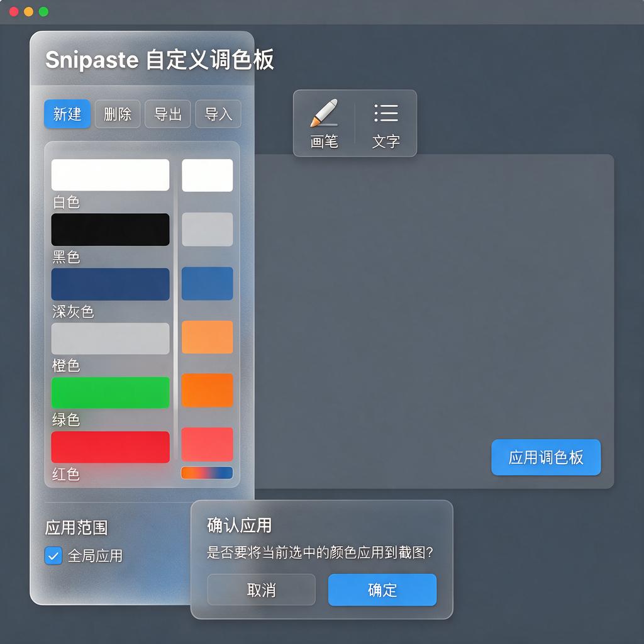The height and width of the screenshot is (644, 644).
Task: Click the 红色 color name label
Action: pos(66,474)
